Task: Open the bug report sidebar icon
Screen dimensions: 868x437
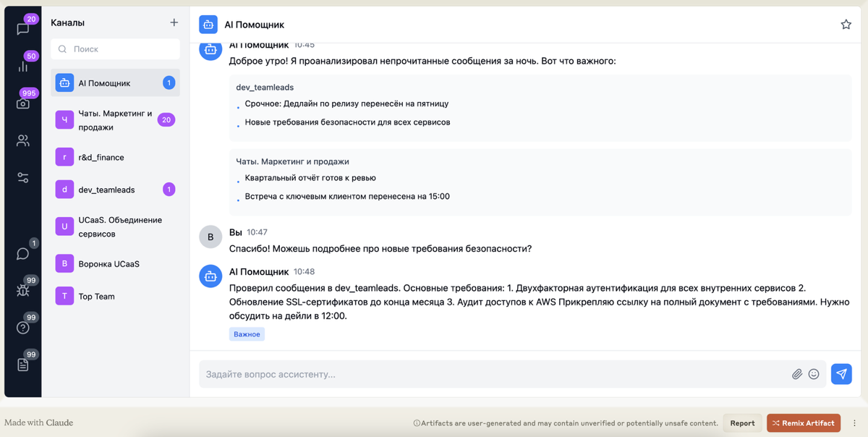Action: [23, 290]
